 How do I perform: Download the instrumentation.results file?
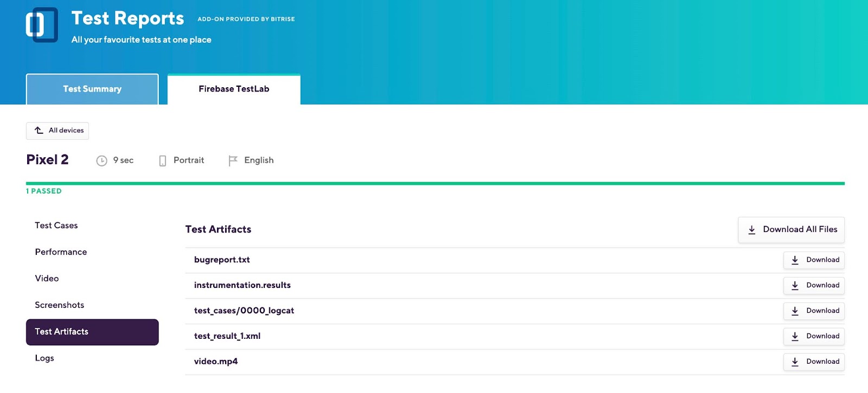click(x=814, y=286)
